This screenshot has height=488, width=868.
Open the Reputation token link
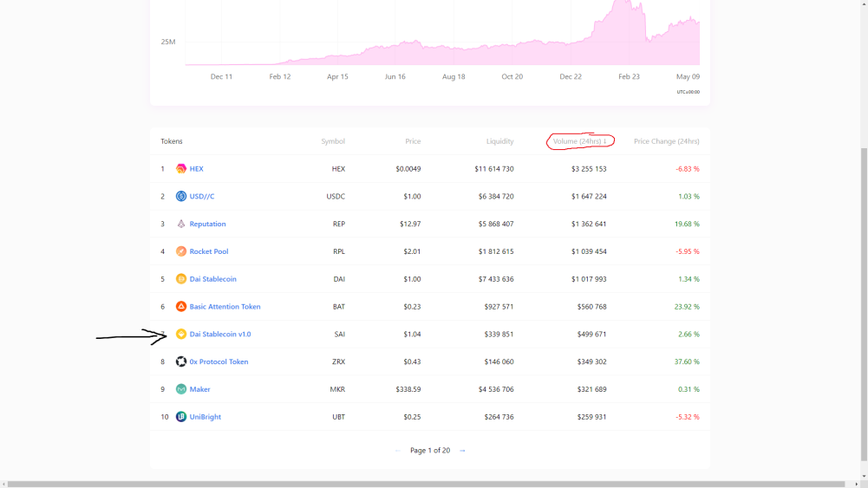(207, 224)
